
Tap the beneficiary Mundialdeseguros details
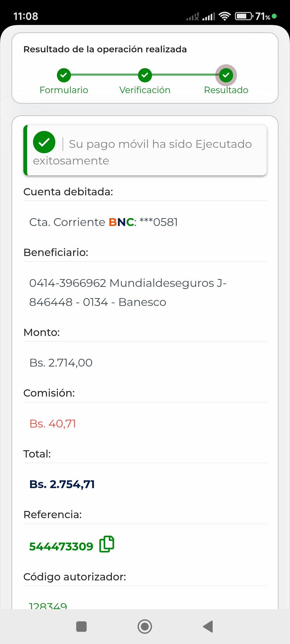point(128,292)
